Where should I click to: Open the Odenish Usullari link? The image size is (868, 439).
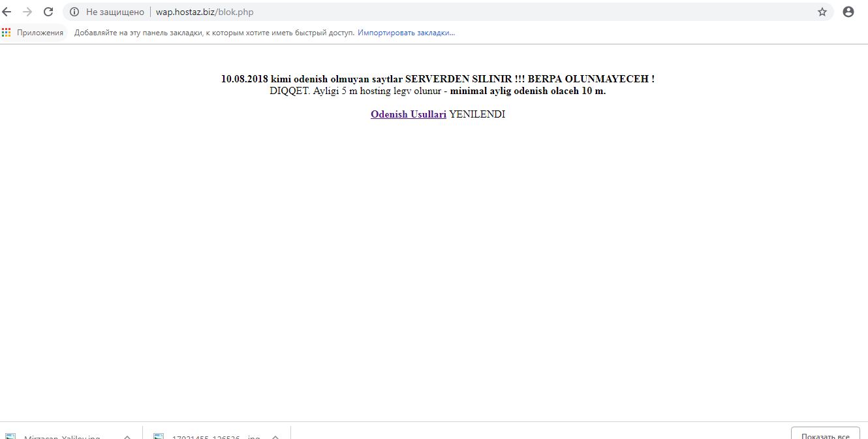pyautogui.click(x=409, y=114)
